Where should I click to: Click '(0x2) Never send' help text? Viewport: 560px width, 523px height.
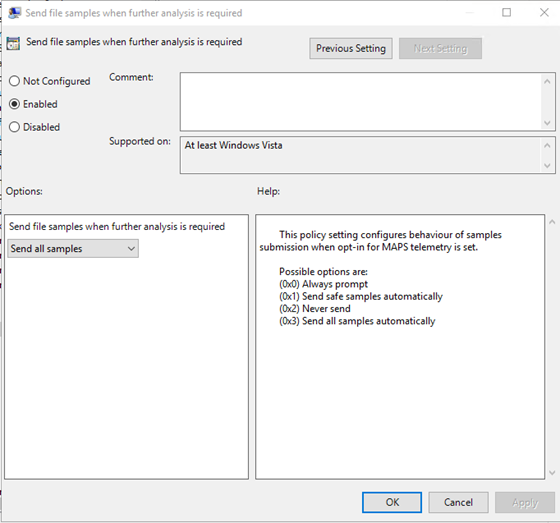315,309
